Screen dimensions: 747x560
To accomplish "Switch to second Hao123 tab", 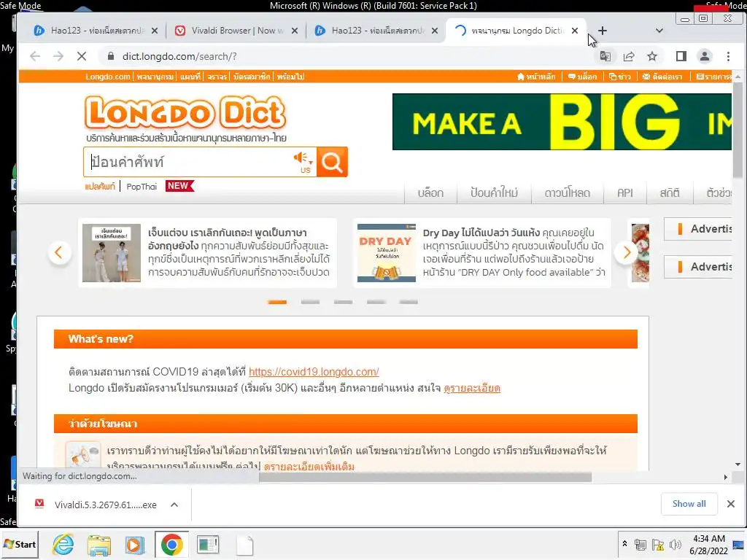I will point(377,31).
